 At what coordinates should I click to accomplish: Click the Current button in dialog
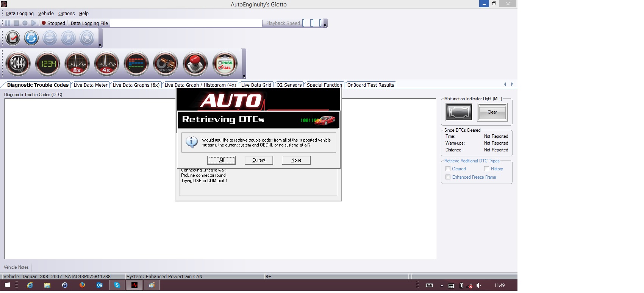259,160
